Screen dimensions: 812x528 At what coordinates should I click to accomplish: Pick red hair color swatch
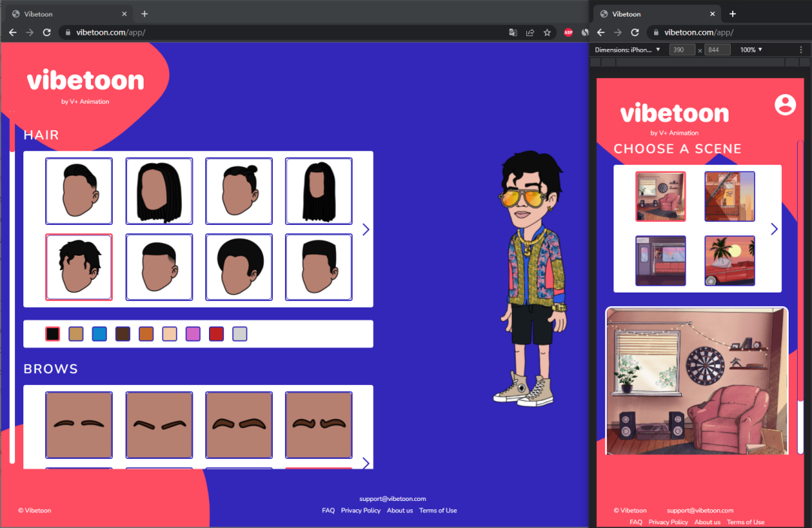(217, 334)
